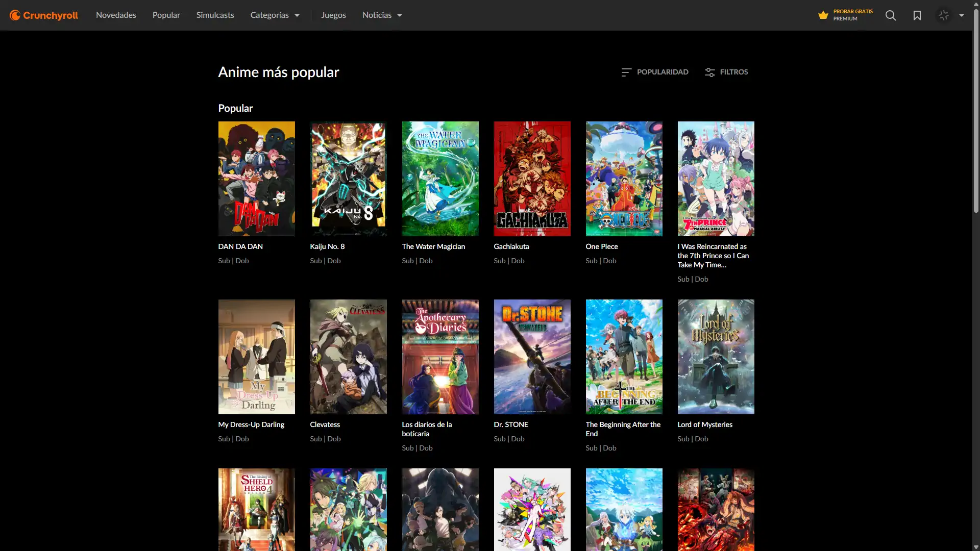Viewport: 980px width, 551px height.
Task: Click the Lord of Mysteries title
Action: click(705, 424)
